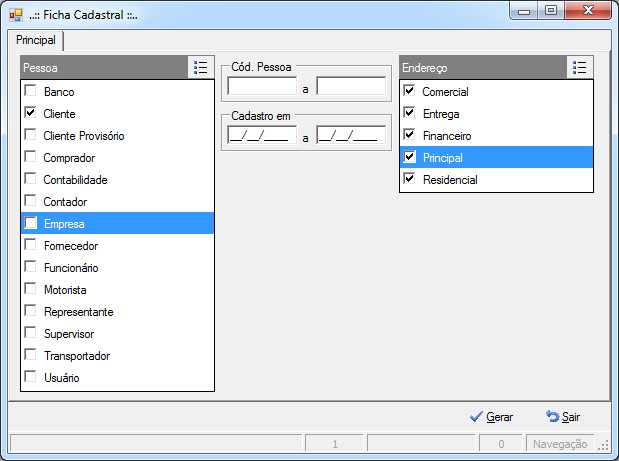Focus the Cadastro em start date field
This screenshot has width=619, height=461.
pos(262,135)
